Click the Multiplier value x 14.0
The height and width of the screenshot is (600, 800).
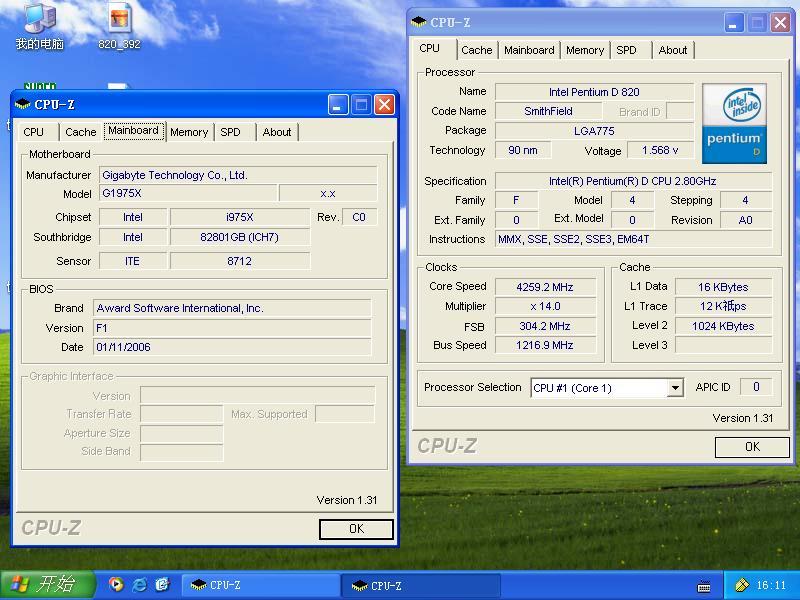545,307
